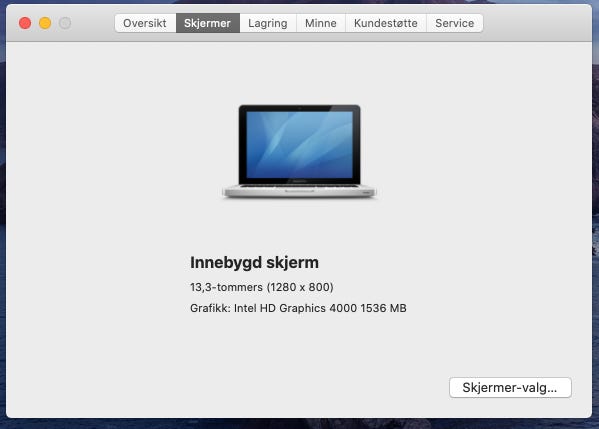
Task: Show the Service tab
Action: (455, 23)
